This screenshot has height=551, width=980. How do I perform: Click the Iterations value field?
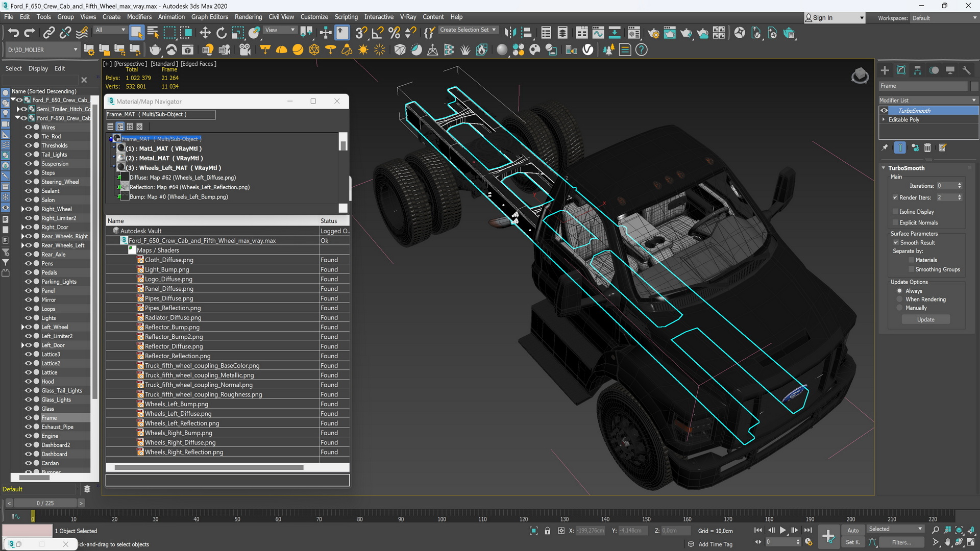click(x=946, y=186)
